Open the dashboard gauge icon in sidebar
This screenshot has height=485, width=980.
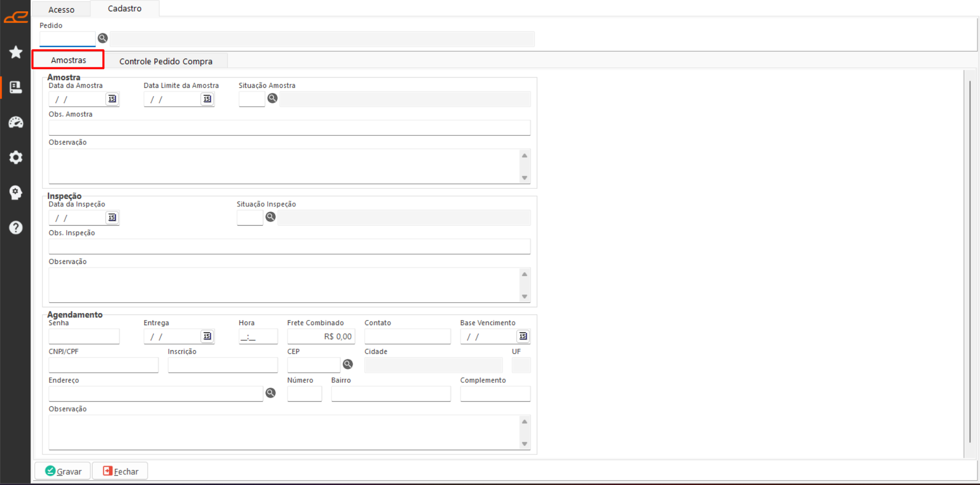[x=16, y=123]
